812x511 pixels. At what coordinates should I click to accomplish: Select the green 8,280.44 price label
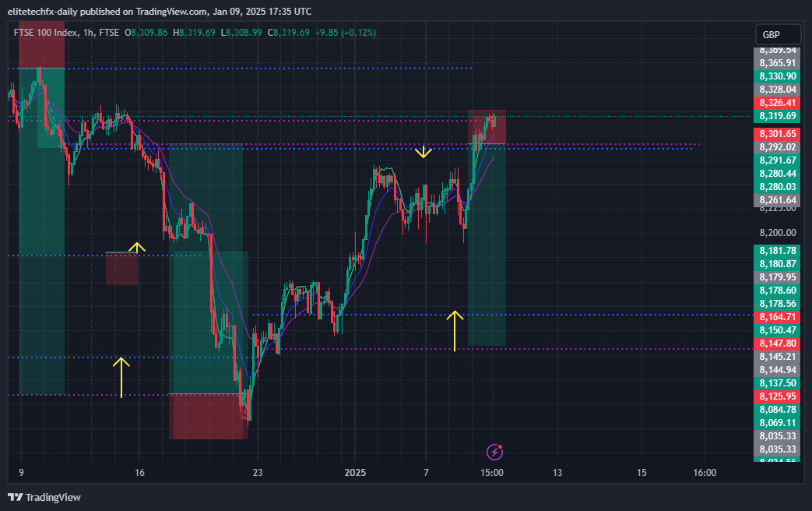click(777, 174)
